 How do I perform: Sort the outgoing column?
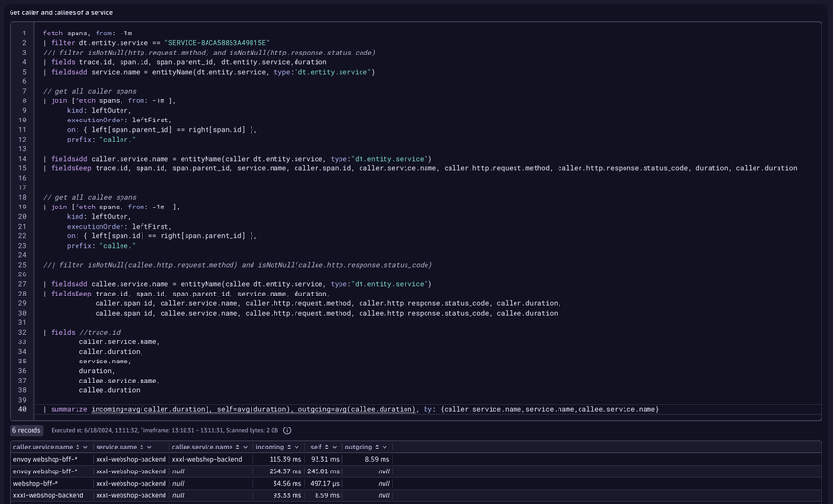coord(377,448)
